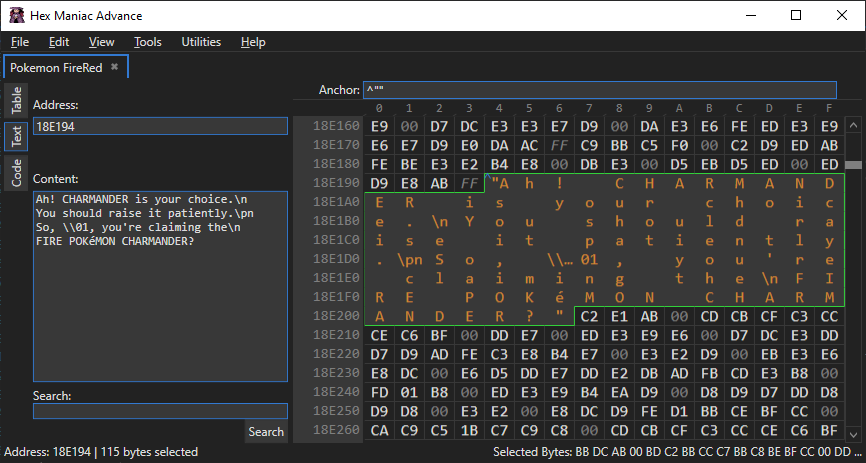Select byte C2 in row 18E200
The width and height of the screenshot is (866, 463).
tap(589, 316)
